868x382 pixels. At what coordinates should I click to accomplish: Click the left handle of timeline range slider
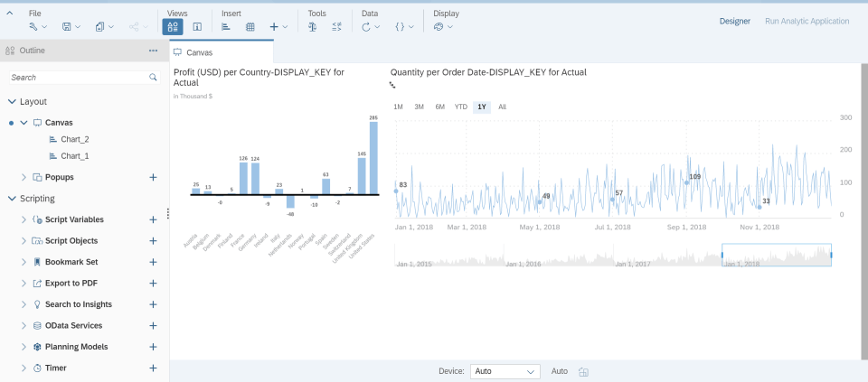click(x=722, y=255)
